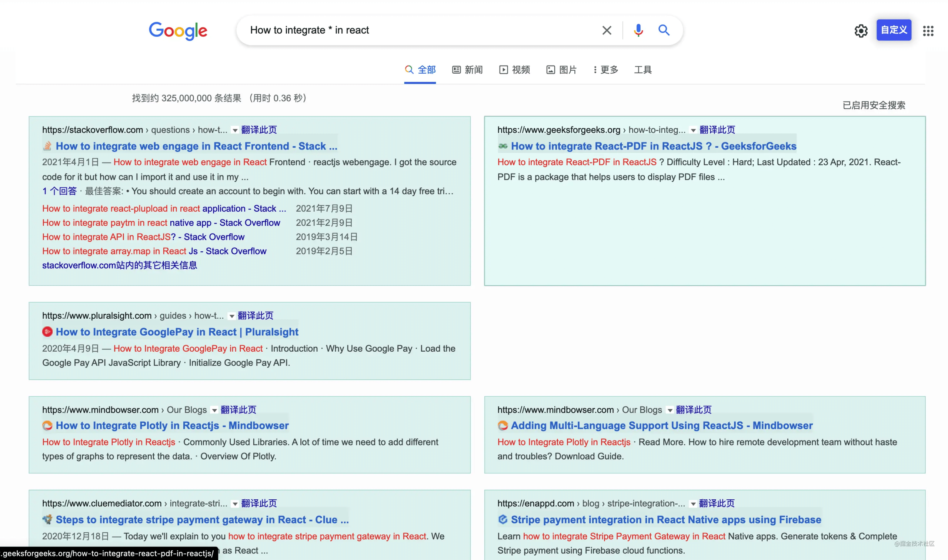Click the '找到约 325,000,000 条结果' result count text
Screen dimensions: 948x560
pyautogui.click(x=187, y=98)
